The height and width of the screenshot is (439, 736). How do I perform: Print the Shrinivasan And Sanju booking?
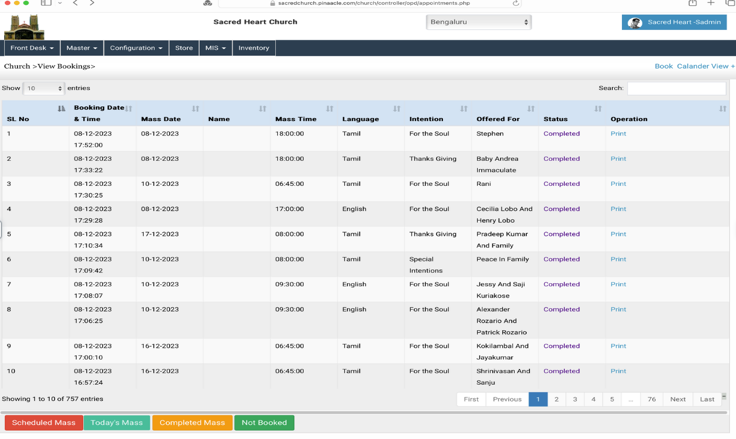pyautogui.click(x=618, y=371)
